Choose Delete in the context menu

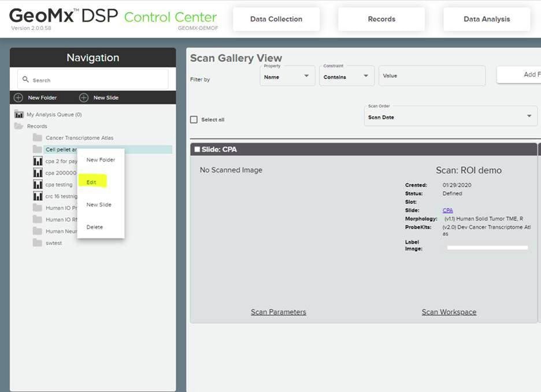coord(94,227)
